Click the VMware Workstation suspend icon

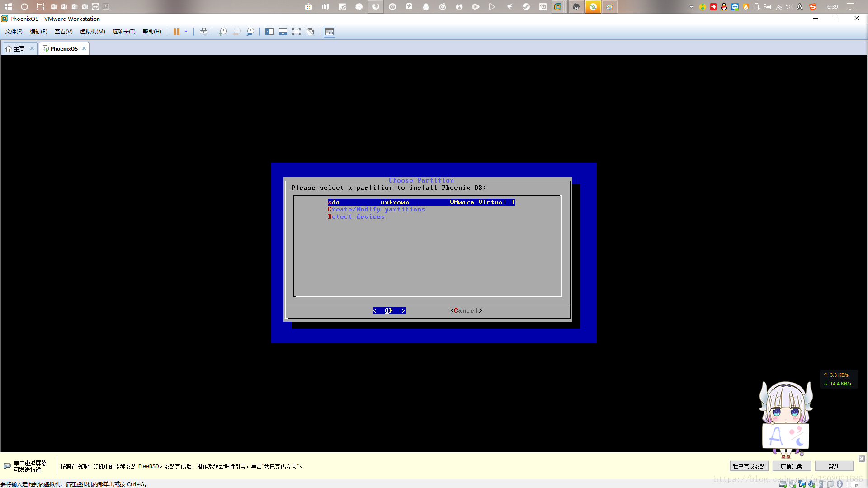pos(176,32)
